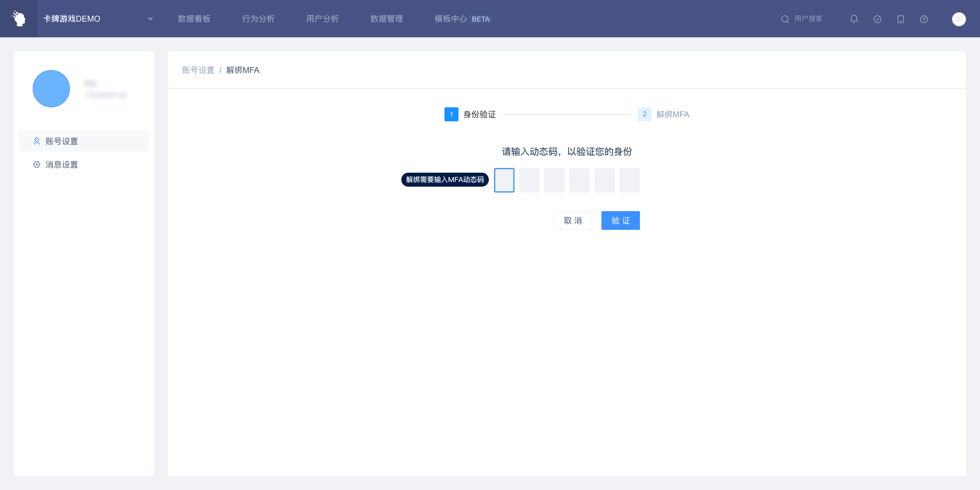
Task: Click the 账号设置 breadcrumb link
Action: coord(198,70)
